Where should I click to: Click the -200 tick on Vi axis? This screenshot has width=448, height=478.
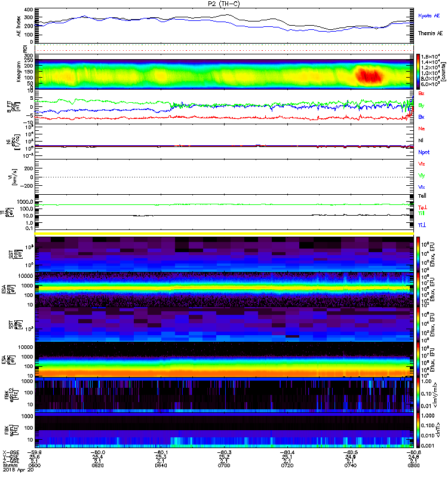point(27,186)
